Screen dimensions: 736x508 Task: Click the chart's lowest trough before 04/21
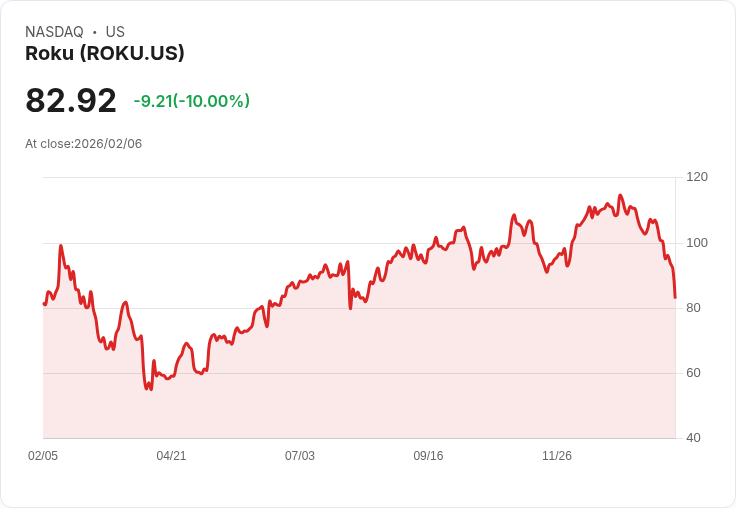coord(150,389)
